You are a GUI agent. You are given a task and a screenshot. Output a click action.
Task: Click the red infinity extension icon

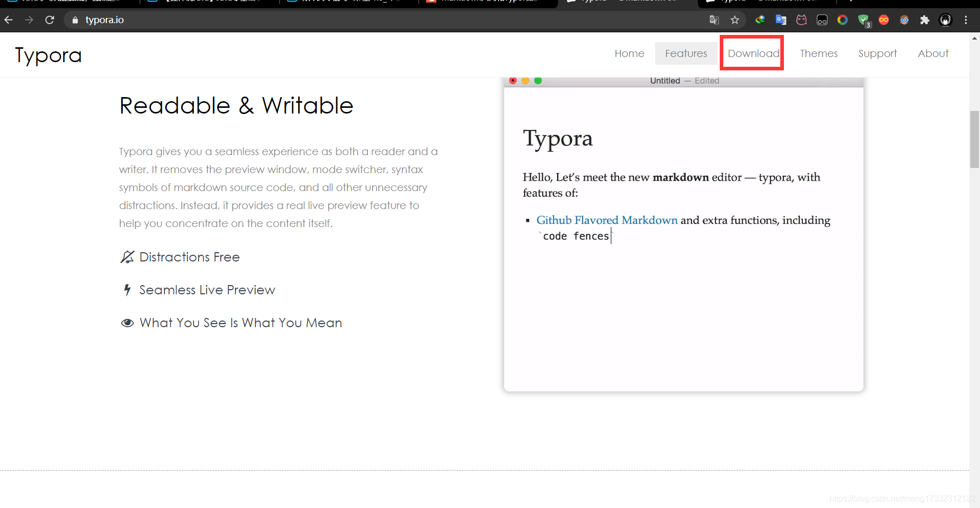tap(883, 20)
